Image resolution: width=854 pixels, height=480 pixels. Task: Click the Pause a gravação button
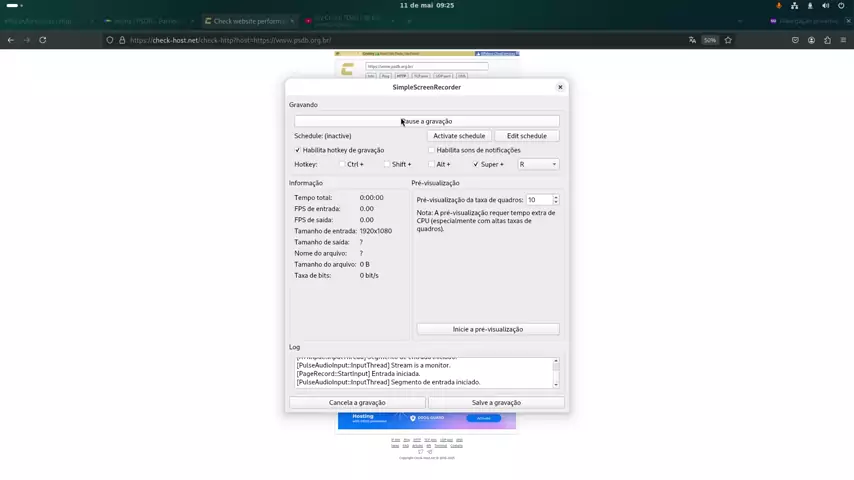[x=426, y=121]
